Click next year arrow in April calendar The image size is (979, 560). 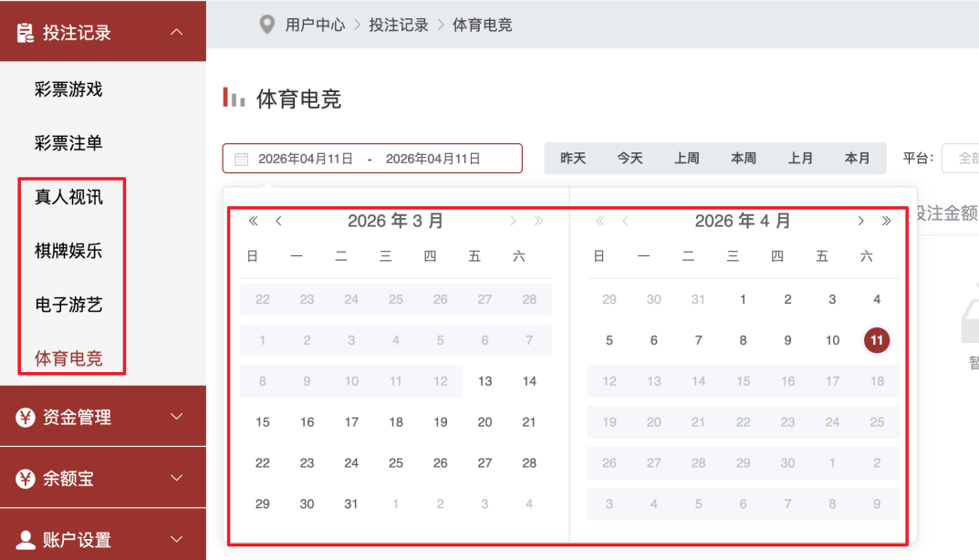coord(886,221)
